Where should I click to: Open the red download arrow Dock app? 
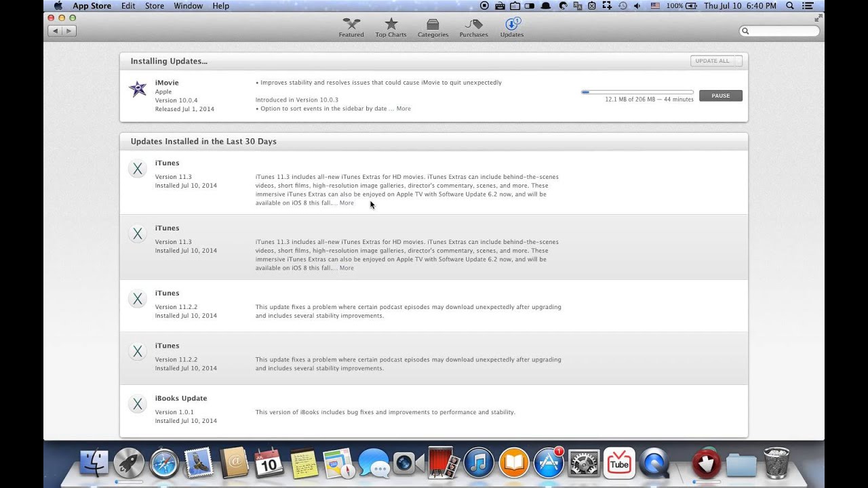pos(706,464)
